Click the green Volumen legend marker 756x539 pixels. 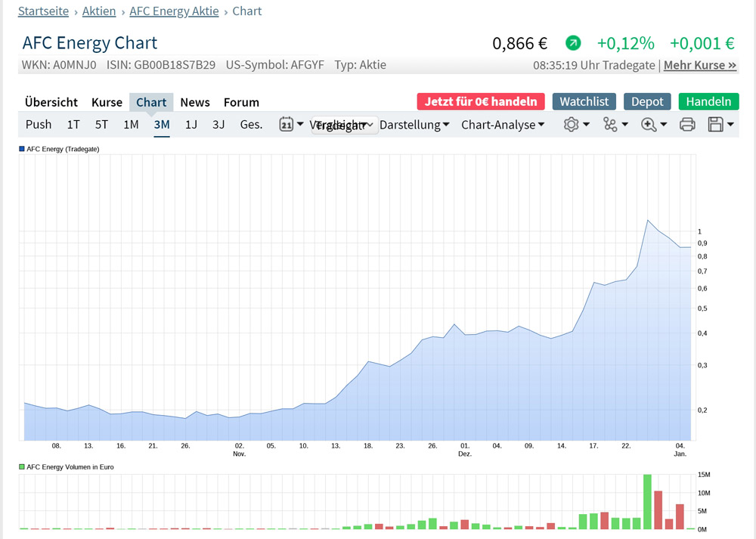[x=22, y=466]
